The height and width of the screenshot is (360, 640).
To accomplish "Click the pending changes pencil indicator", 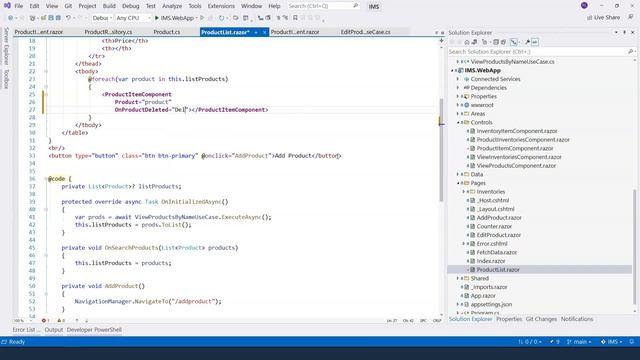I will pos(554,342).
